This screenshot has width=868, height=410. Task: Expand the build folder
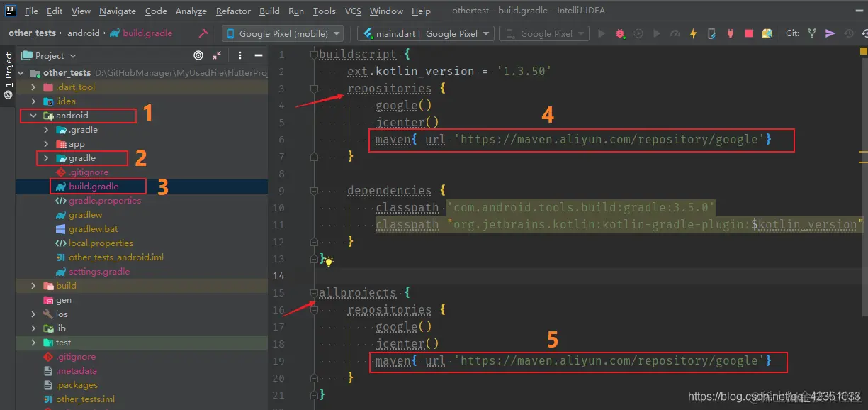(x=33, y=286)
